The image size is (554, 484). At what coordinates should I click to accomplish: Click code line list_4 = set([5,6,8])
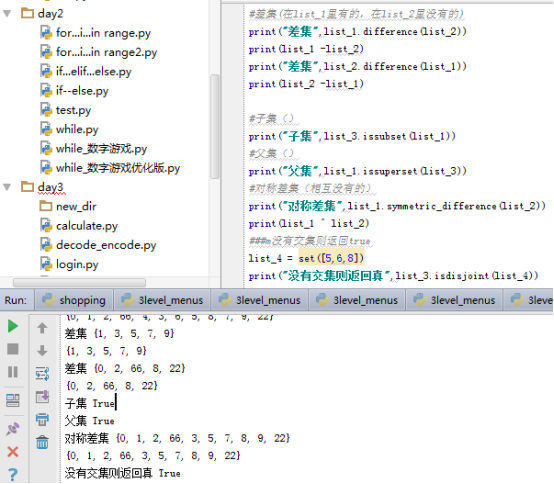pos(306,258)
